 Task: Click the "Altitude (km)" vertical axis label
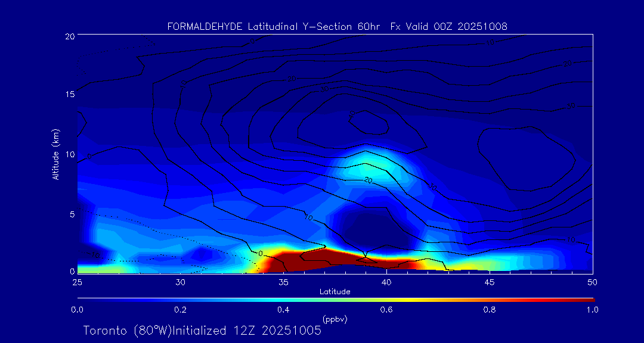click(x=55, y=154)
